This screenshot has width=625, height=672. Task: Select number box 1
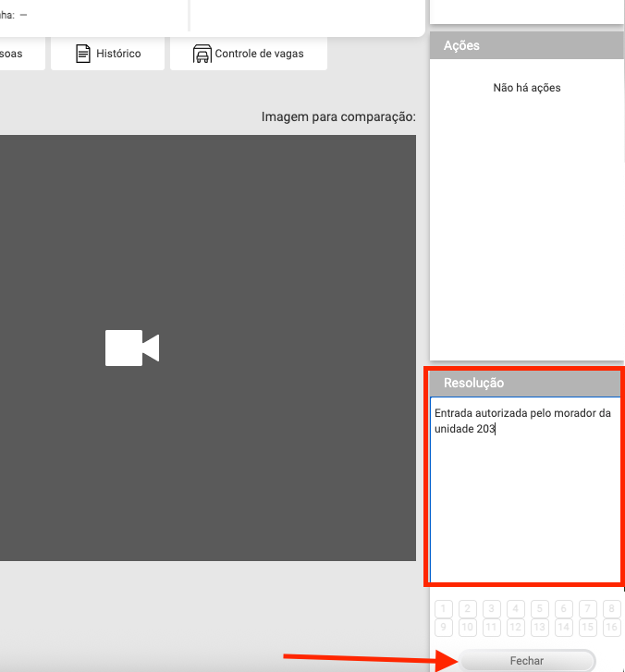coord(444,609)
